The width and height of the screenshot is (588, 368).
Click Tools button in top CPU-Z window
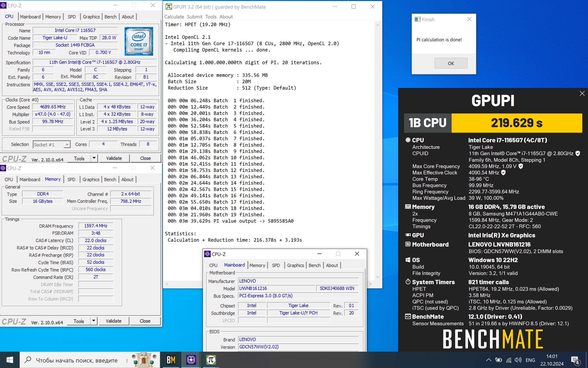(x=79, y=158)
